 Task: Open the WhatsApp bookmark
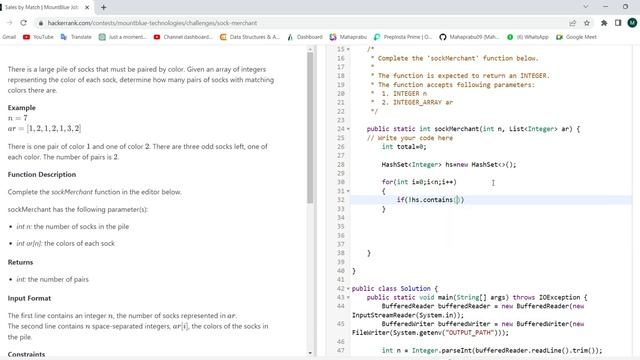(x=528, y=37)
